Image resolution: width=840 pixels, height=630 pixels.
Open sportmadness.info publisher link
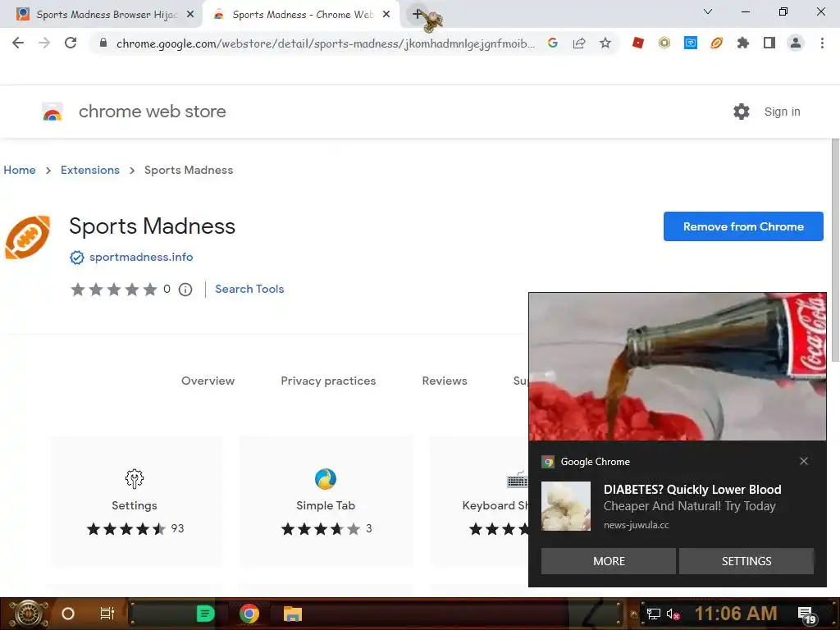point(141,257)
